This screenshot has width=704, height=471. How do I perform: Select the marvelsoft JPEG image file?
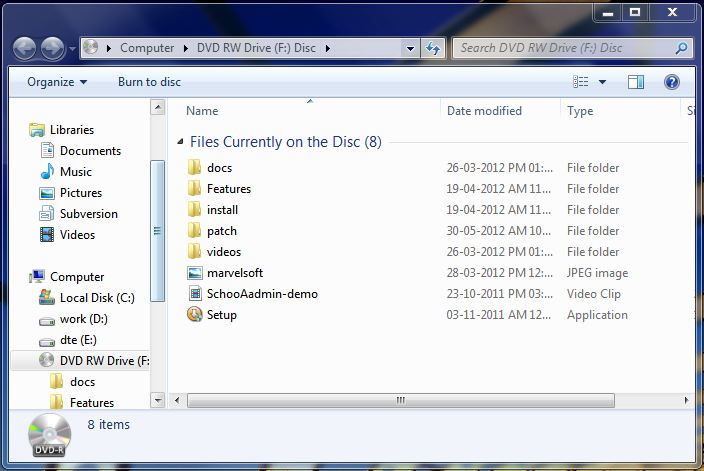235,273
